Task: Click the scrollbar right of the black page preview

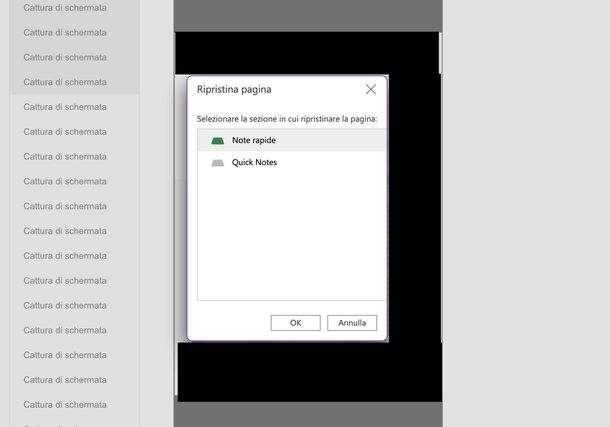Action: point(440,45)
